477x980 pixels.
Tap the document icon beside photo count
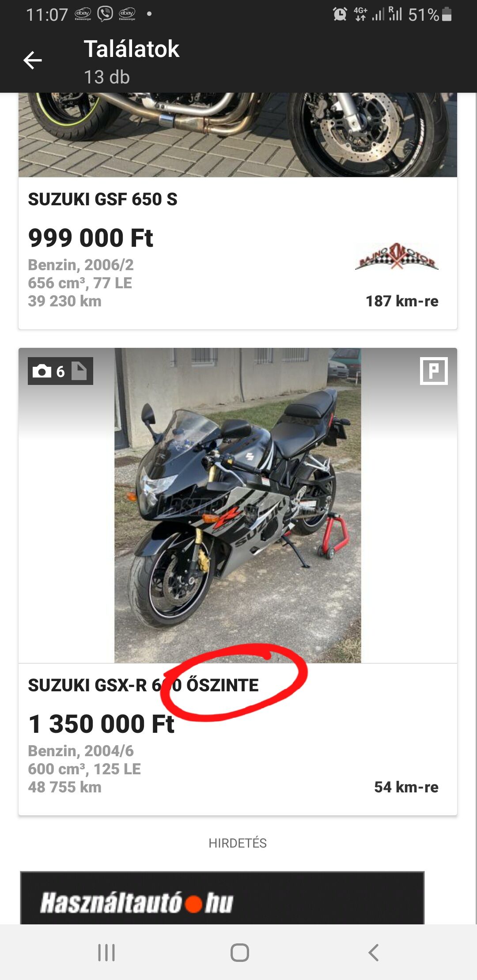pos(79,371)
